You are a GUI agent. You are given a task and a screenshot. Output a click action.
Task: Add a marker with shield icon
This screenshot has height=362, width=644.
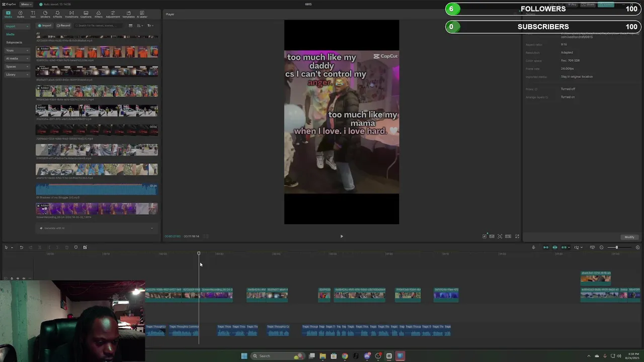(x=76, y=247)
